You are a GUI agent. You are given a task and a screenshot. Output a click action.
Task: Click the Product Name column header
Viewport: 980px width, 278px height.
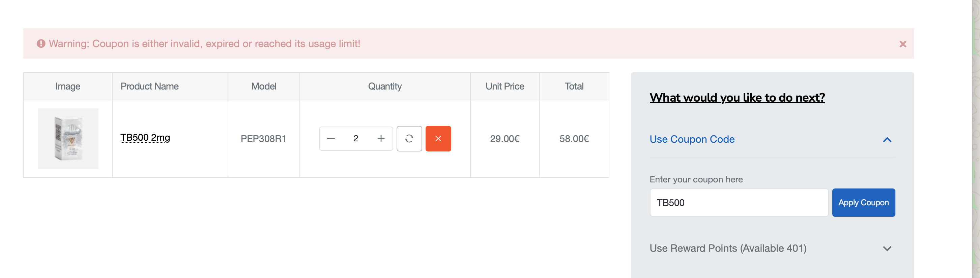(x=149, y=86)
